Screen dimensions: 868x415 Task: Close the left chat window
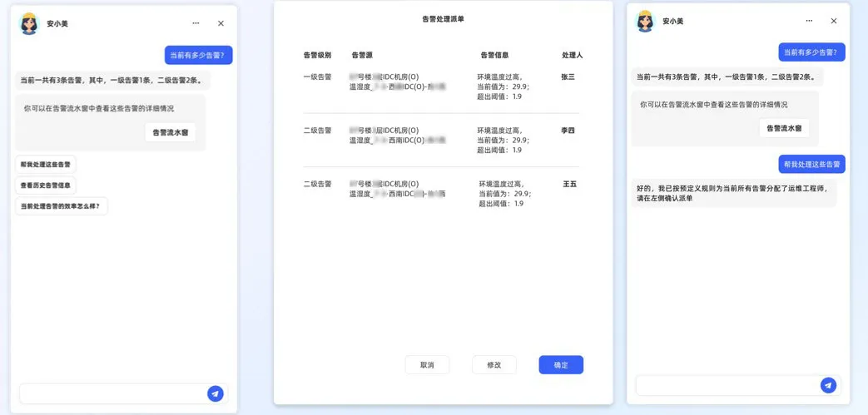click(221, 23)
